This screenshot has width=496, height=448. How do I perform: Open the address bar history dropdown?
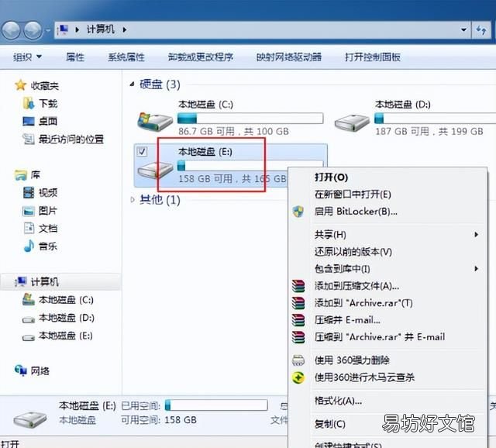coord(463,29)
